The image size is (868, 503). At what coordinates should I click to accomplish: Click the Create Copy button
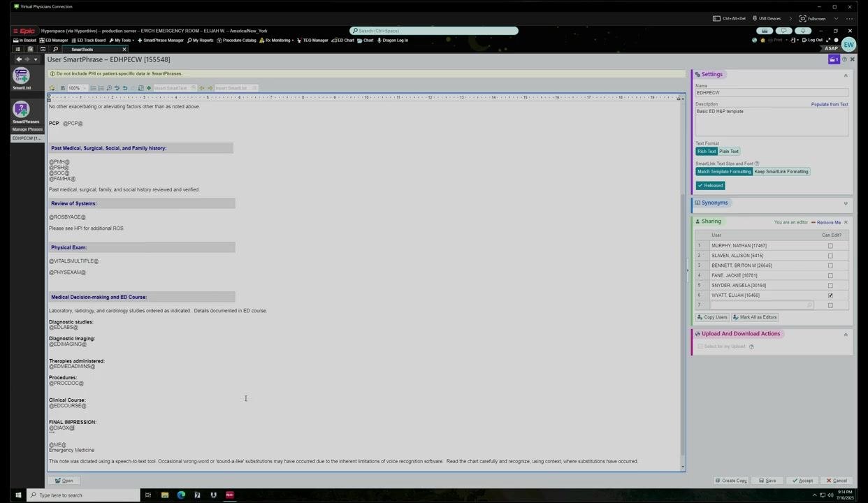pos(731,481)
